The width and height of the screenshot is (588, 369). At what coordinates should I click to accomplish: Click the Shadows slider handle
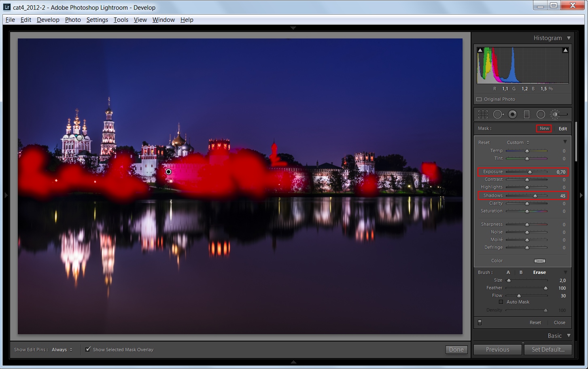tap(535, 196)
